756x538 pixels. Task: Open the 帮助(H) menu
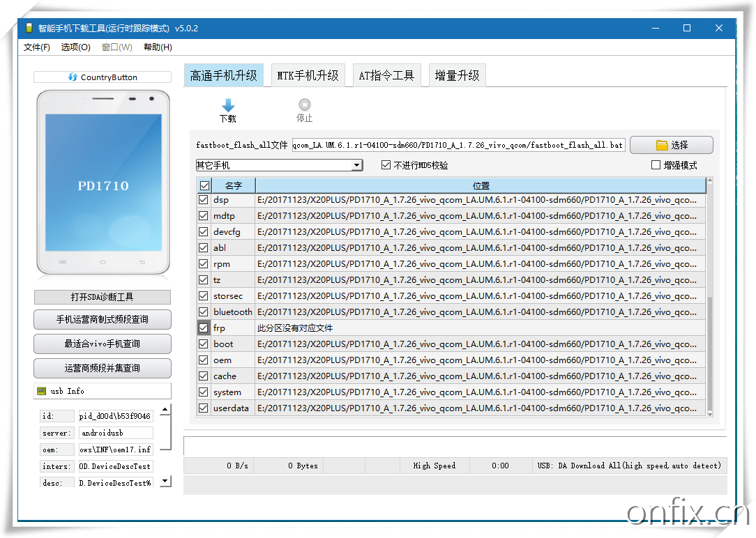coord(157,47)
